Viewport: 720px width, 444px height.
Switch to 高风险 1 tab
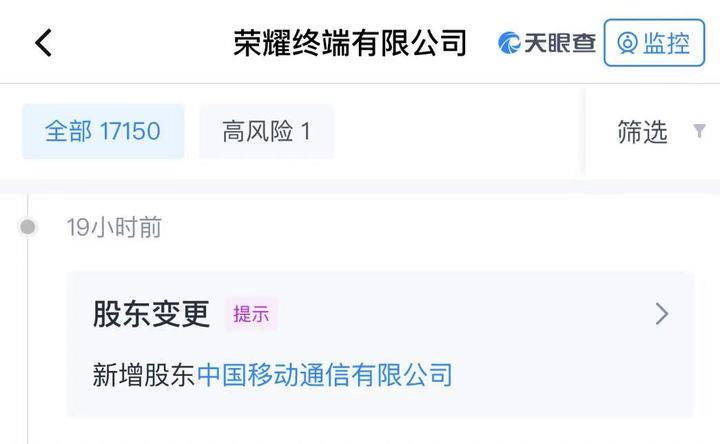267,131
